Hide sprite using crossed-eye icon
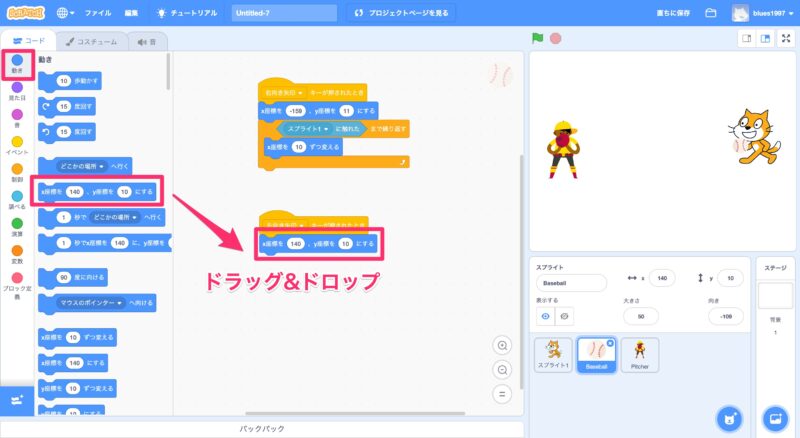 [566, 316]
